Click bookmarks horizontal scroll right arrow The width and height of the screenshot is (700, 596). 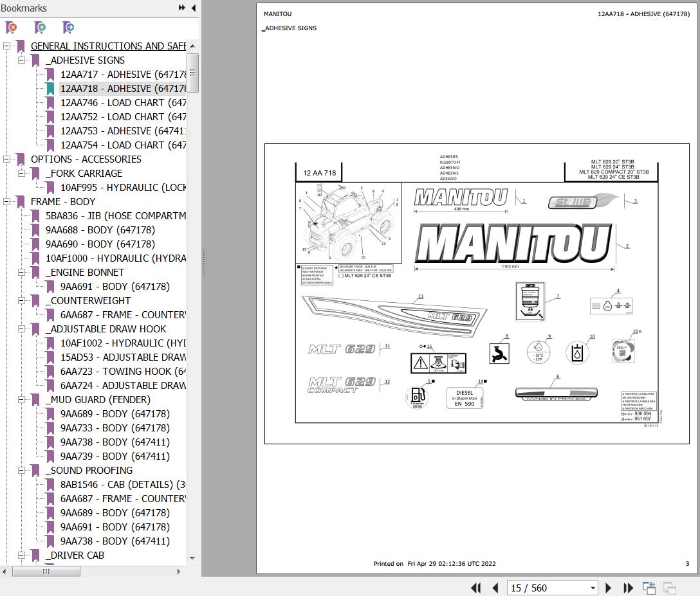click(179, 572)
